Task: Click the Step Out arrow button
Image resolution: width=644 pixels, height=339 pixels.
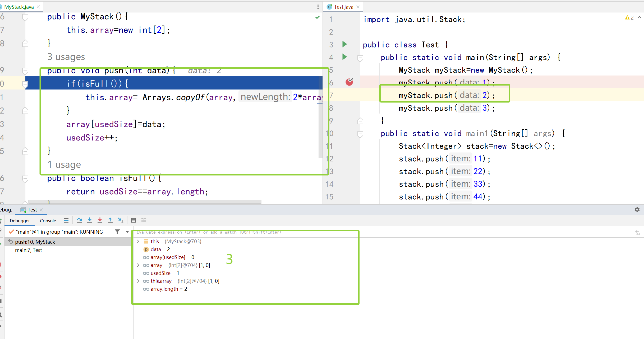Action: pos(110,220)
